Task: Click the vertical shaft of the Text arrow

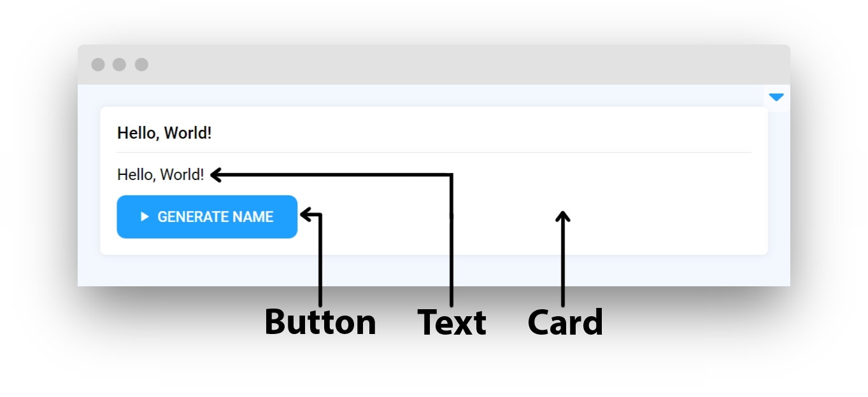Action: click(452, 242)
